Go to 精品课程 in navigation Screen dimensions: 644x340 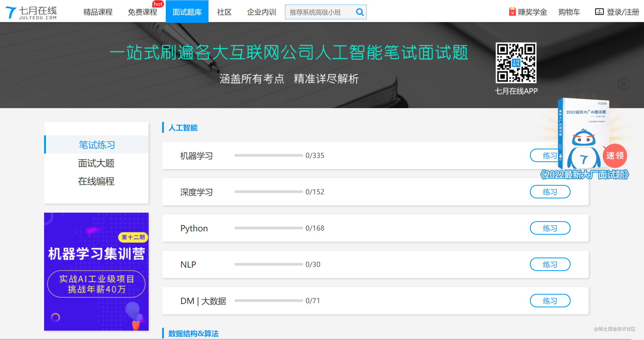click(98, 12)
